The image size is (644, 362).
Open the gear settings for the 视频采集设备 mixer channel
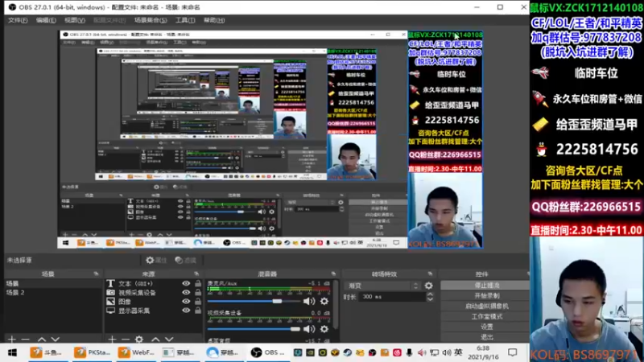click(324, 329)
